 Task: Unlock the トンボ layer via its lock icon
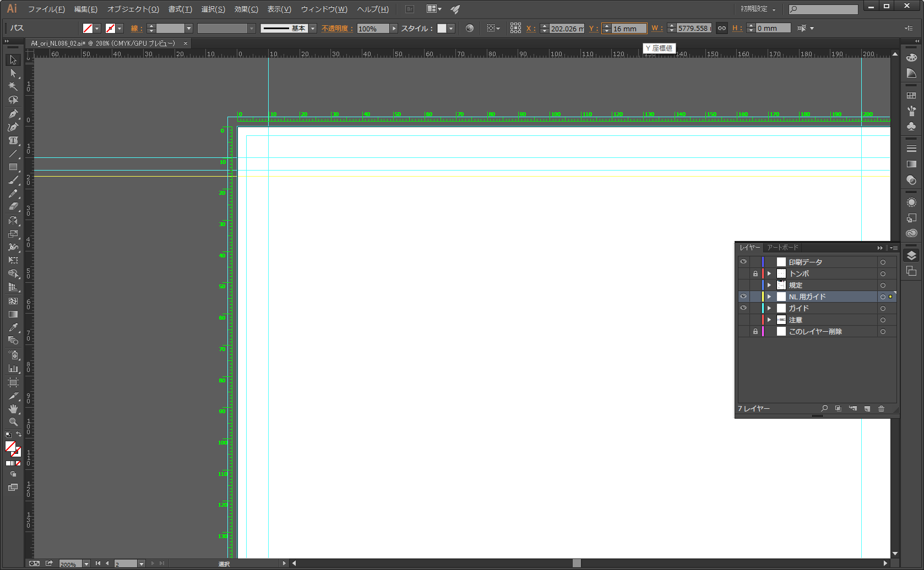(755, 273)
